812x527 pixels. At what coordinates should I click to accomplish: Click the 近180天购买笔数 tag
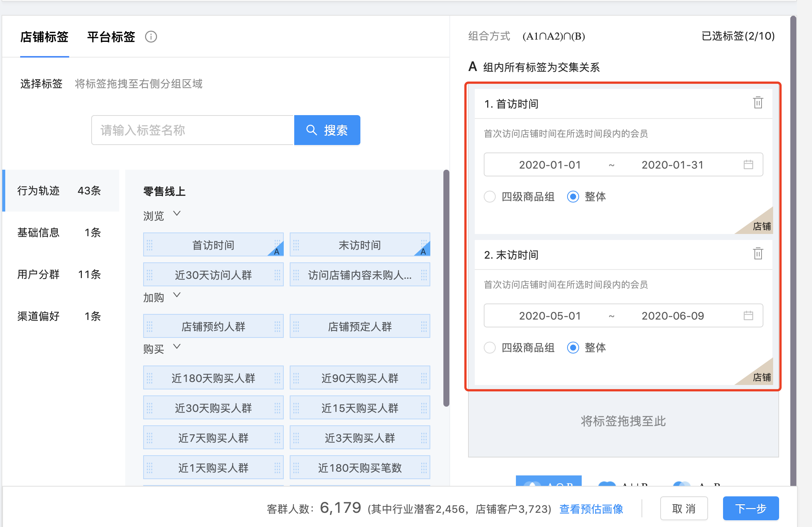coord(360,468)
